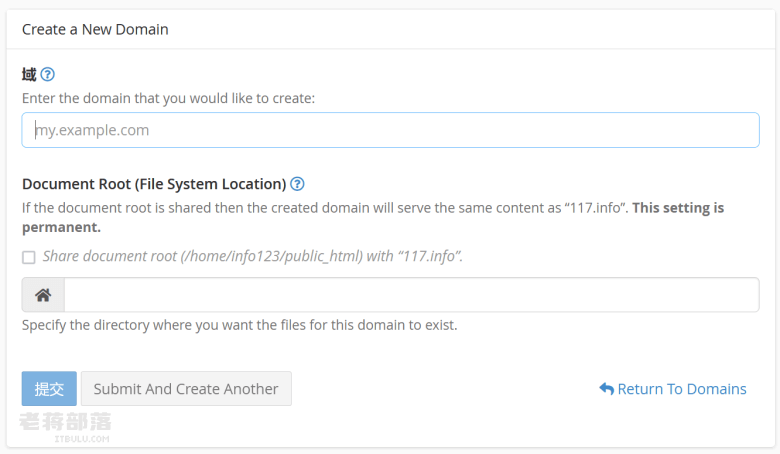Viewport: 780px width, 454px height.
Task: Click the 域 field label
Action: pos(29,75)
